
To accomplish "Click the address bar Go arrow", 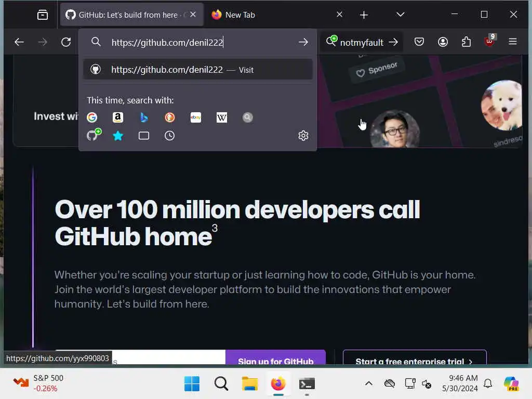I will click(303, 42).
